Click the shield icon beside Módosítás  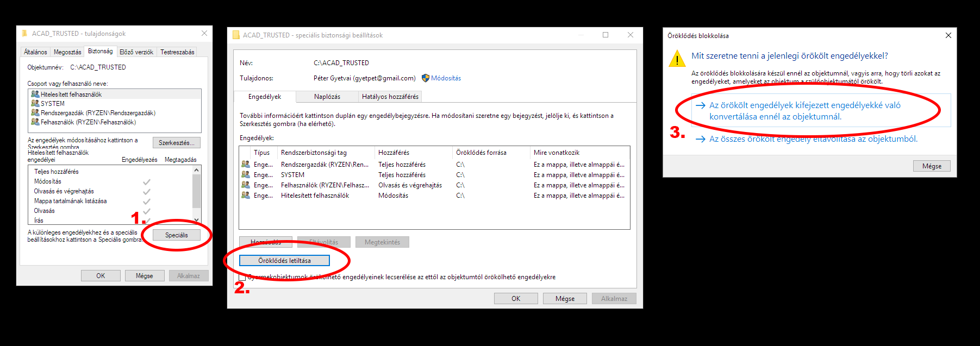click(425, 78)
